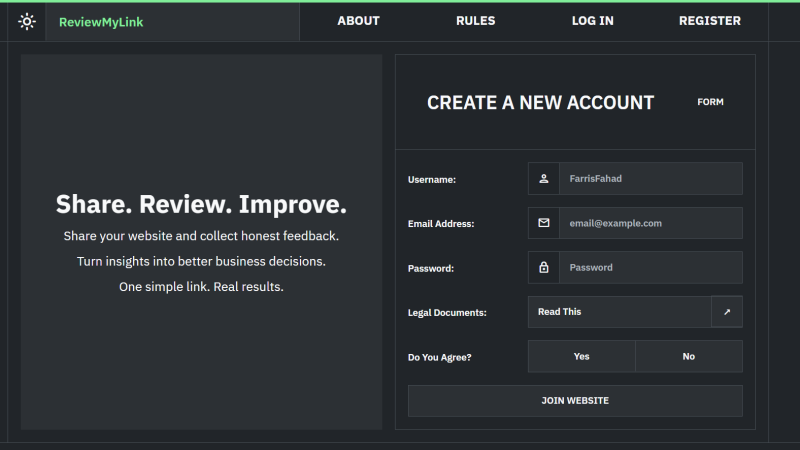800x450 pixels.
Task: Click into the Email Address input
Action: pyautogui.click(x=650, y=223)
